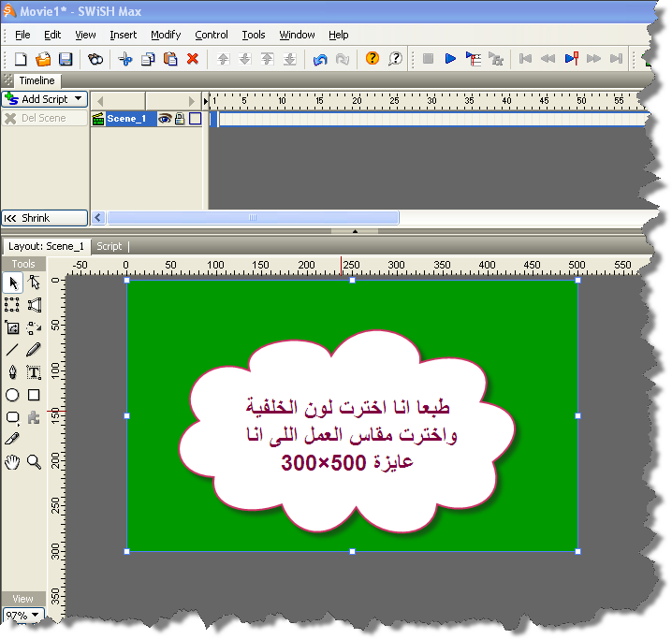Switch to the Script tab

click(x=110, y=246)
